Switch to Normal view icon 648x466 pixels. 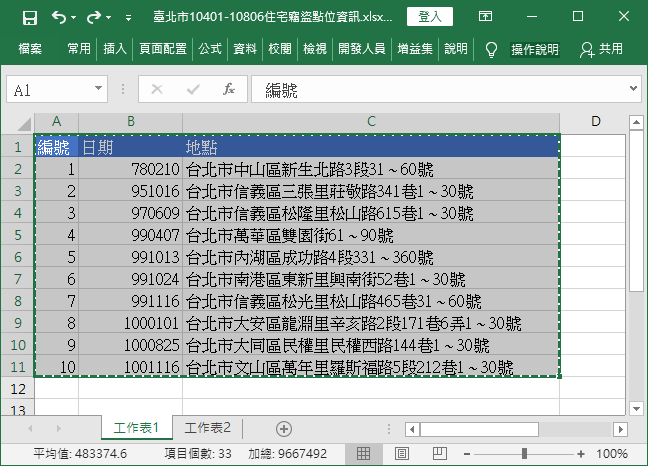pyautogui.click(x=363, y=454)
